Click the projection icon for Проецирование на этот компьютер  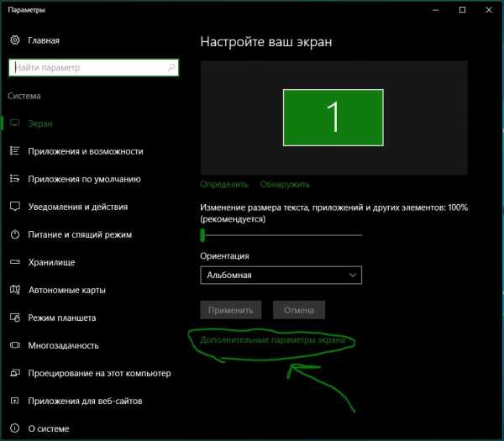click(15, 373)
